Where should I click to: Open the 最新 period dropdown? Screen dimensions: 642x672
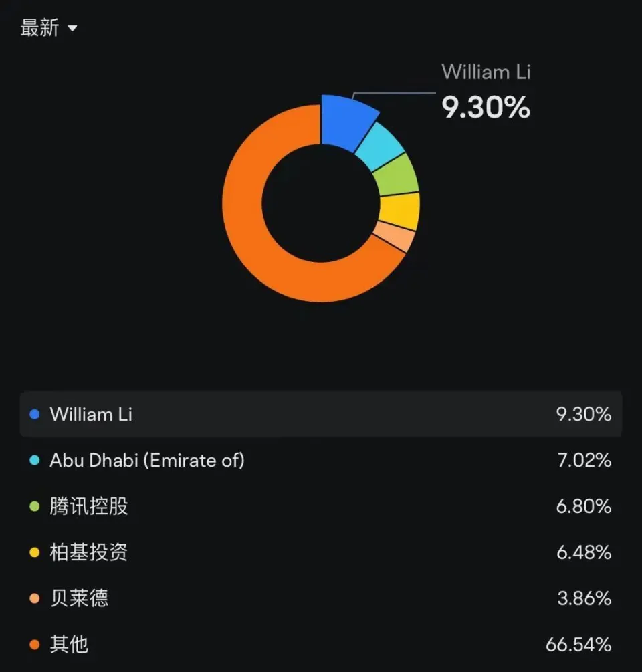coord(48,28)
